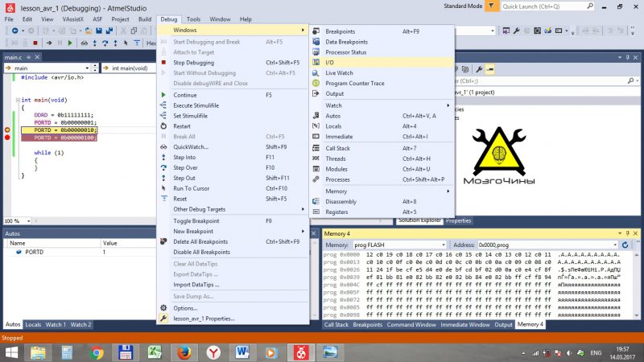Open Google Chrome from taskbar
Screen dimensions: 644x362
97,352
